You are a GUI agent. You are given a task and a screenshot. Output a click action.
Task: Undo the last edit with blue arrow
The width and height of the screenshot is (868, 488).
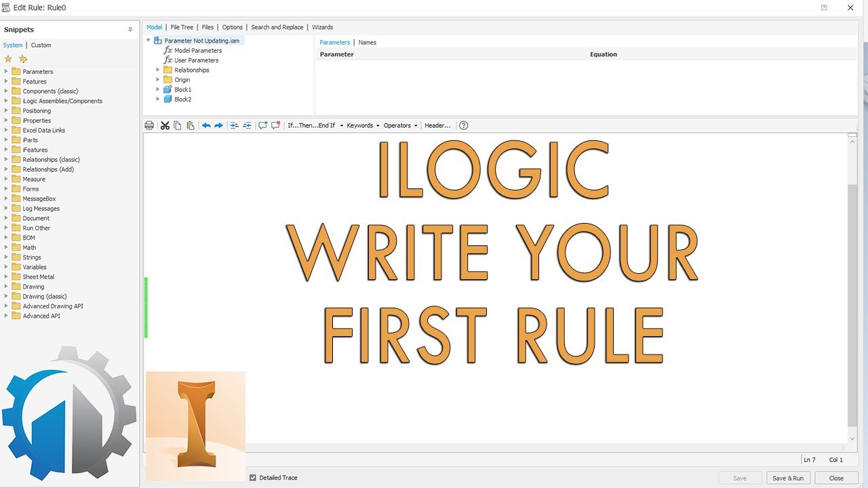pyautogui.click(x=206, y=125)
